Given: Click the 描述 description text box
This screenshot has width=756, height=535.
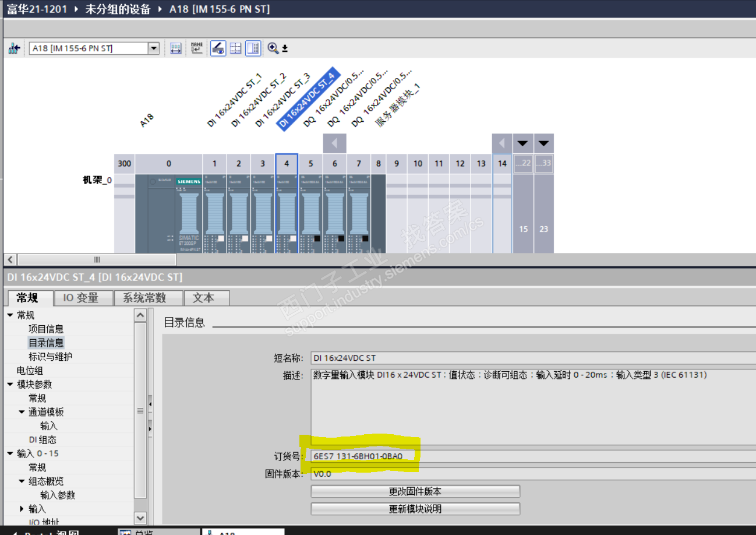Looking at the screenshot, I should [x=533, y=407].
